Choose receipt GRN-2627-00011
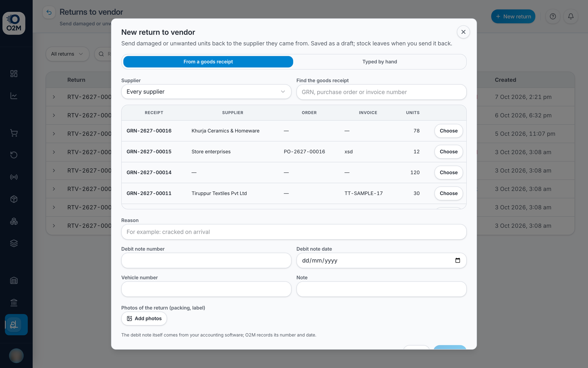Screen dimensions: 588x368 coord(449,193)
